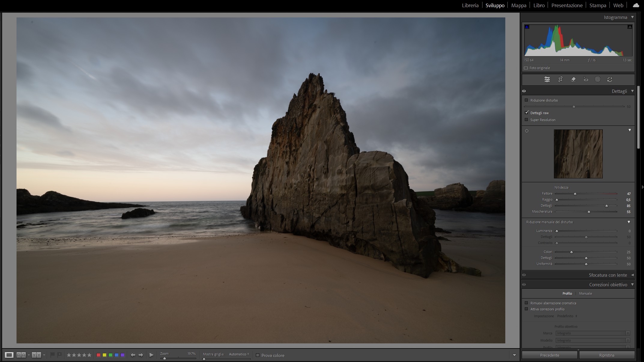The height and width of the screenshot is (362, 644).
Task: Open toolbar content dropdown arrow
Action: 514,355
